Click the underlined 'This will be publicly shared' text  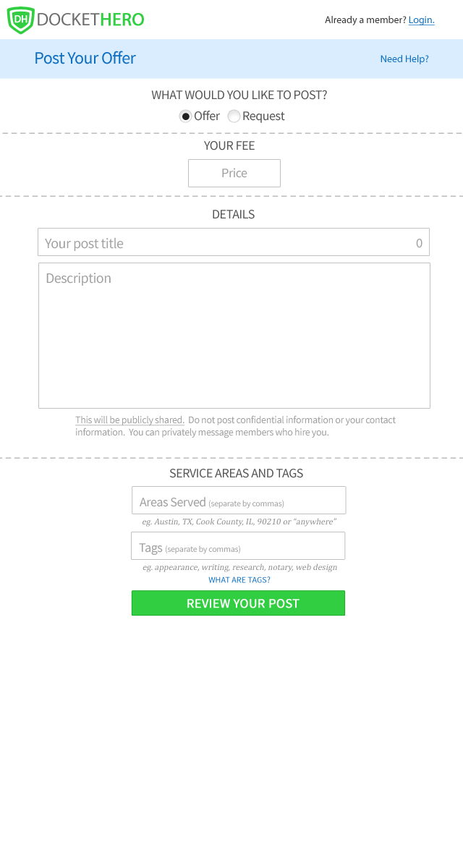129,420
